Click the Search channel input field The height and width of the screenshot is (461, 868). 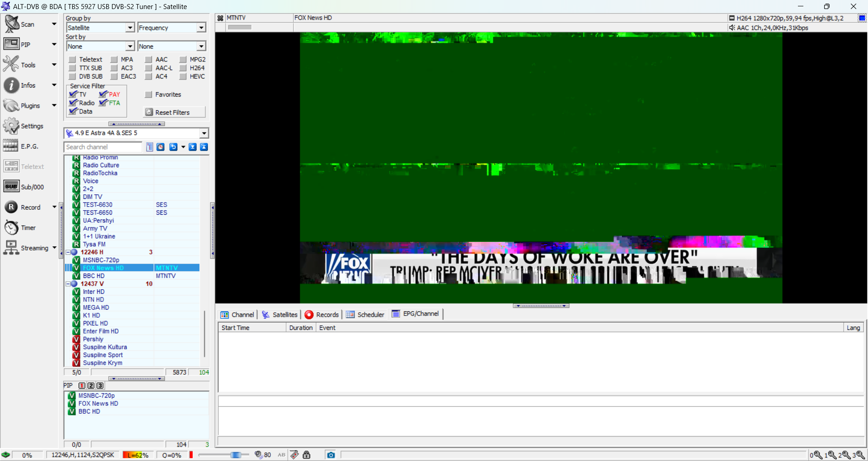pyautogui.click(x=103, y=147)
